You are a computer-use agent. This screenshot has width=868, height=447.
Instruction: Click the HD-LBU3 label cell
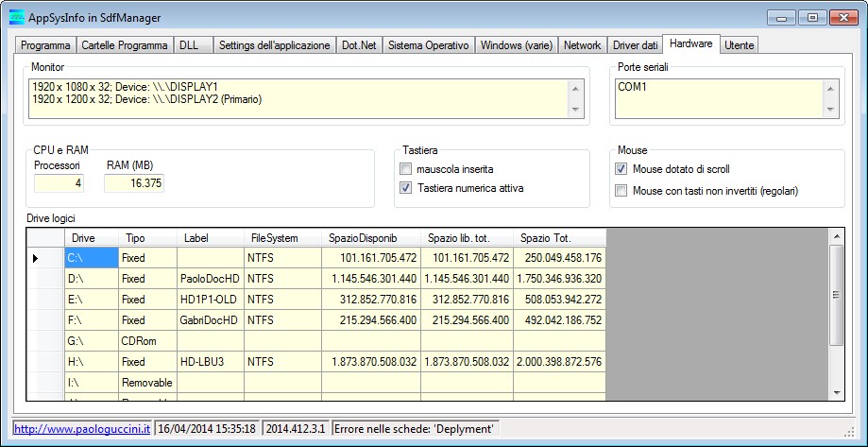click(x=211, y=362)
